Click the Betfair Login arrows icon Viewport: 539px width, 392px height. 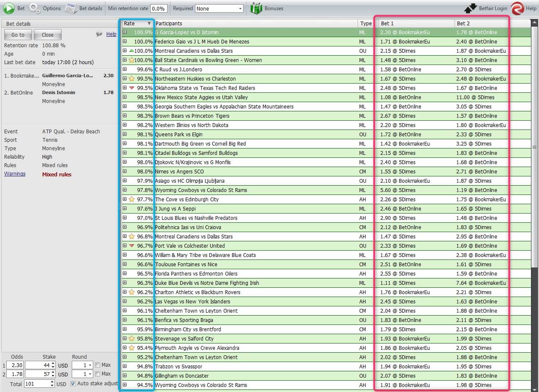coord(470,8)
